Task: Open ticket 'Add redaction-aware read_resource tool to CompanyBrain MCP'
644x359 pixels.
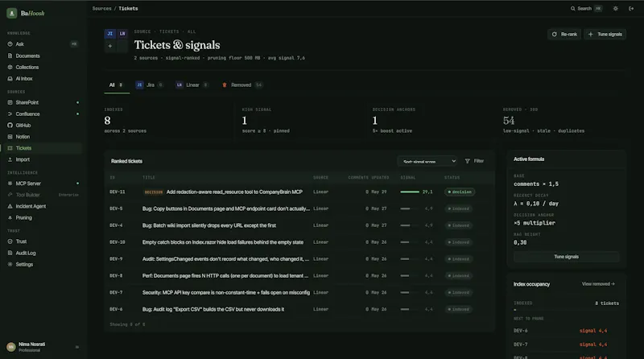Action: point(234,192)
